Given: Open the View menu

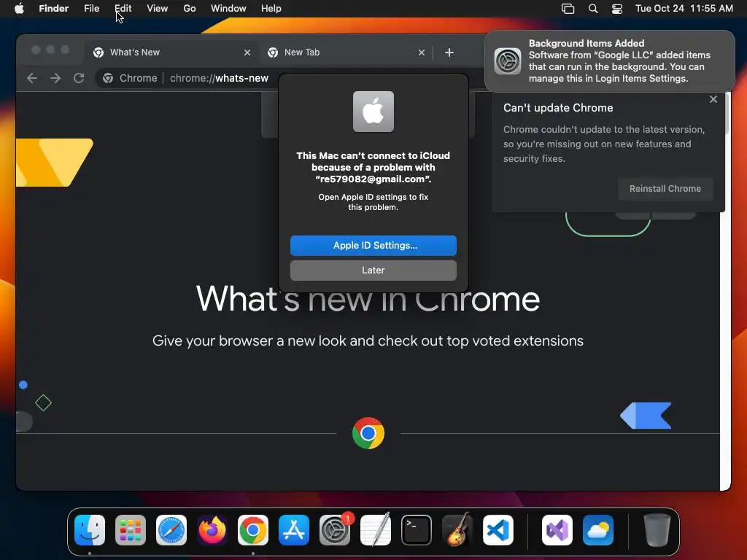Looking at the screenshot, I should (158, 9).
